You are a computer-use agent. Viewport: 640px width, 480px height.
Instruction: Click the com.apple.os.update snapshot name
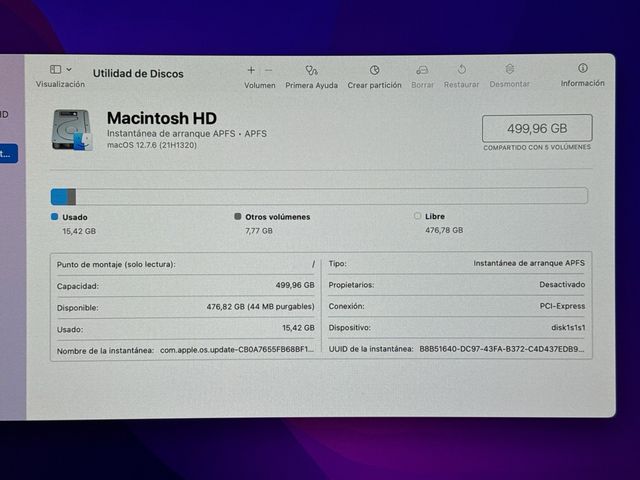click(237, 349)
